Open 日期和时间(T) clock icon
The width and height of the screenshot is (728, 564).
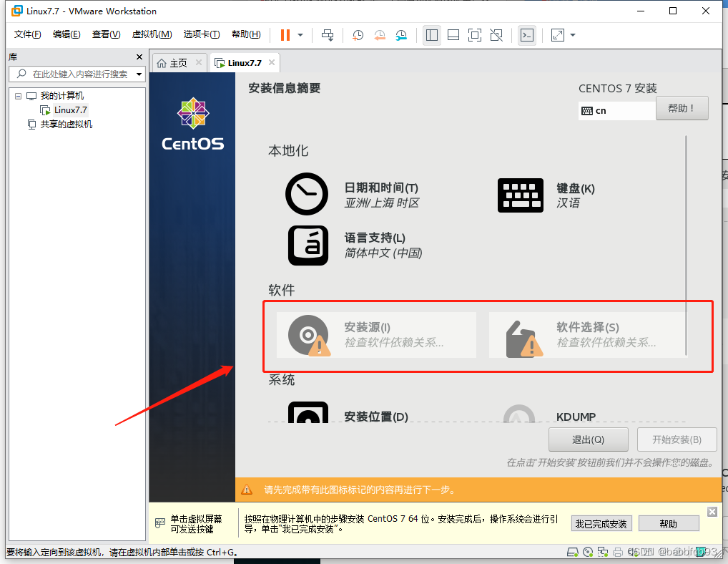point(307,194)
